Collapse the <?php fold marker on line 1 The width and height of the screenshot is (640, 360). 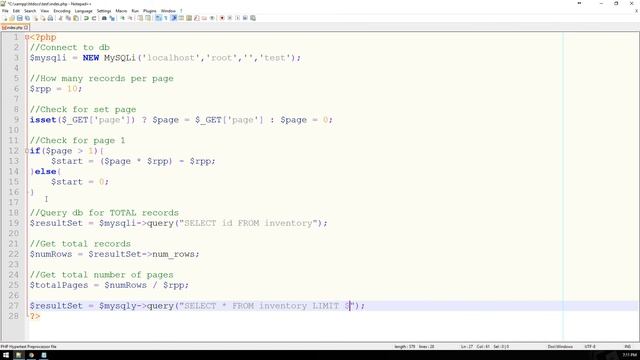27,37
